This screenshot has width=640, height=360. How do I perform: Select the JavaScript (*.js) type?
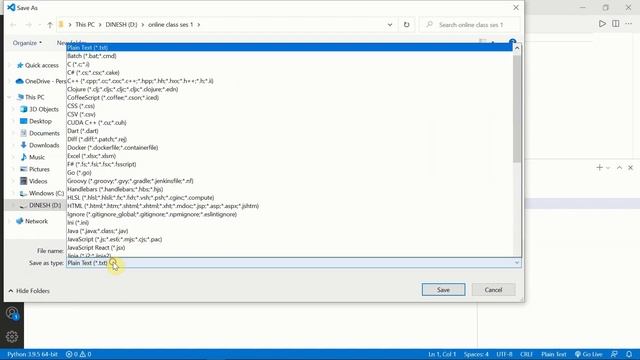click(289, 239)
